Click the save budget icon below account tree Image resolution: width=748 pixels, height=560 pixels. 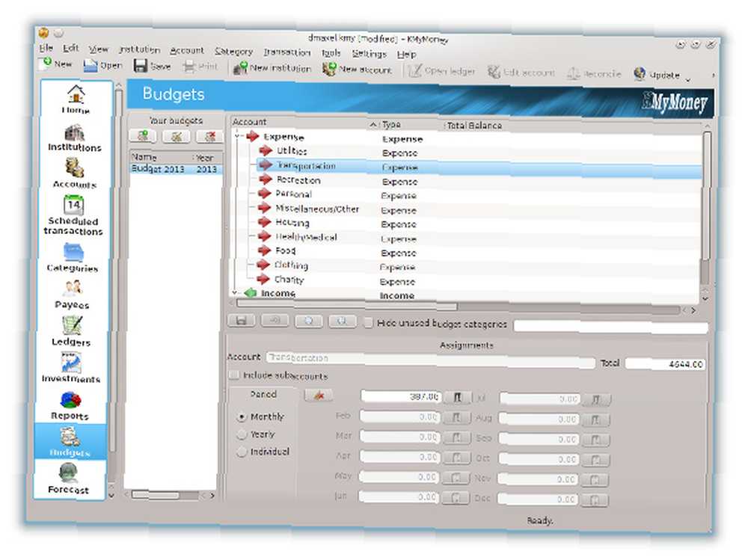(x=242, y=321)
